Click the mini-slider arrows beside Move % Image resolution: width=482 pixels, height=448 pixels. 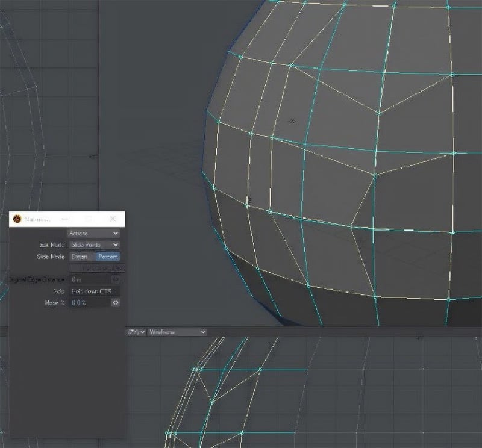coord(116,303)
